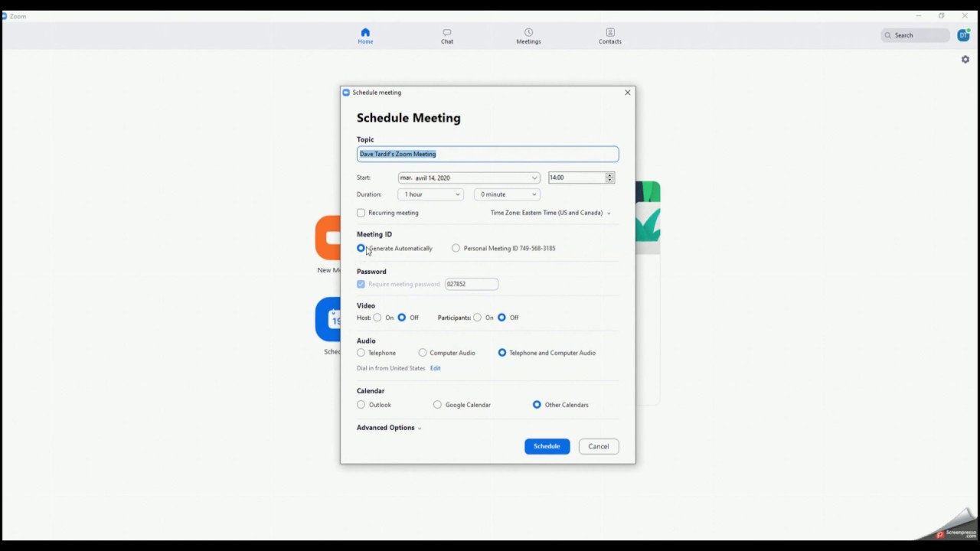Click the Edit dial-in country link
The width and height of the screenshot is (980, 551).
click(435, 368)
